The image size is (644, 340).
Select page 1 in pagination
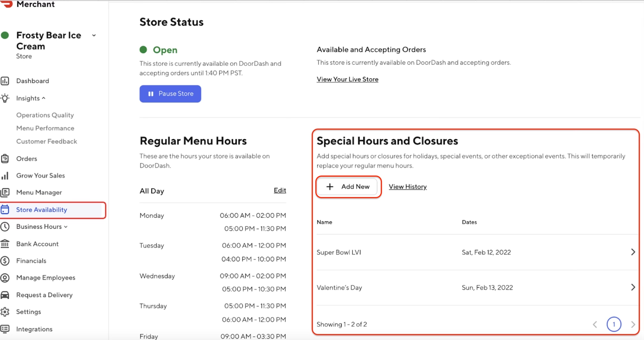[614, 324]
